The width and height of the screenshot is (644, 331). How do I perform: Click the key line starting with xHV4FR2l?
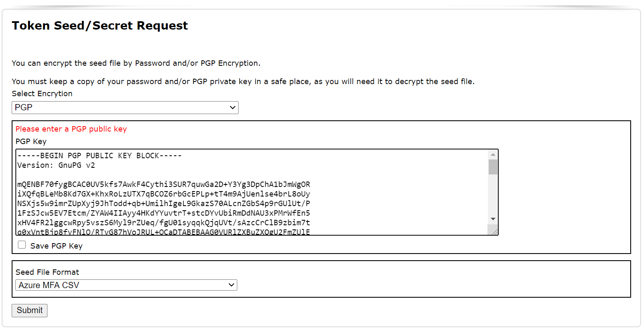click(164, 223)
